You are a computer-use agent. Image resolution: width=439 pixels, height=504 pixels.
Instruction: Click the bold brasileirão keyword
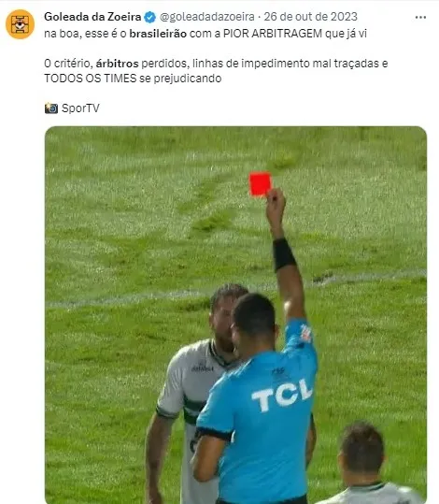point(158,34)
